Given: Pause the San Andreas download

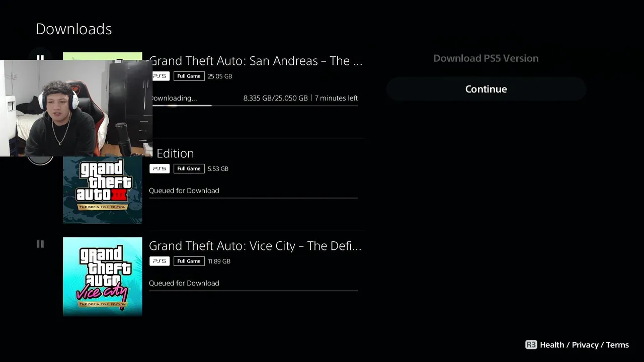Looking at the screenshot, I should [x=40, y=58].
